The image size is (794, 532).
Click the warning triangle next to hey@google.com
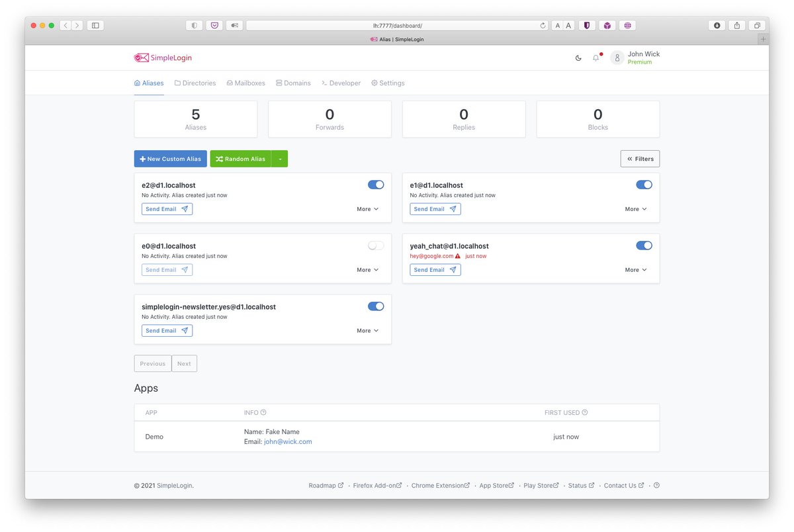tap(459, 255)
